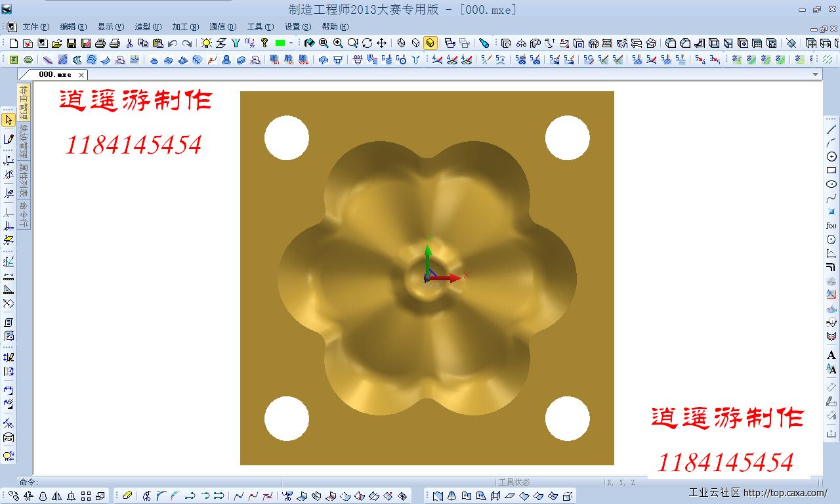Click the green current color swatch
840x504 pixels.
click(x=280, y=43)
